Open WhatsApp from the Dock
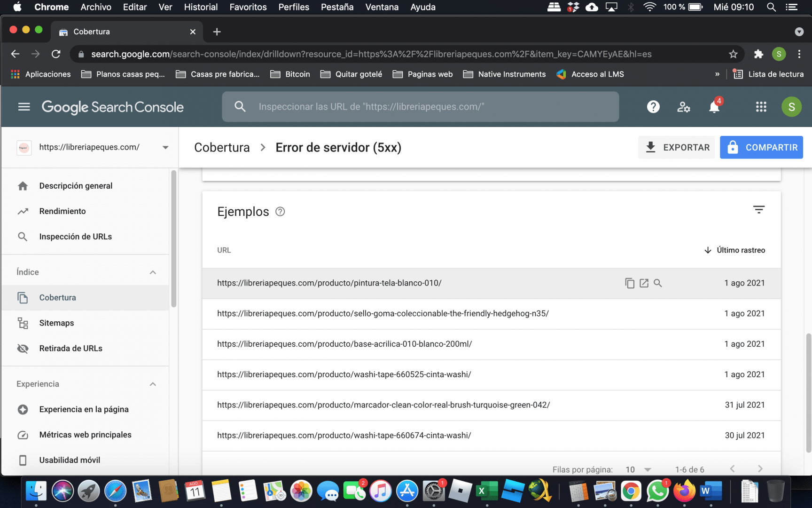The image size is (812, 508). pos(657,491)
